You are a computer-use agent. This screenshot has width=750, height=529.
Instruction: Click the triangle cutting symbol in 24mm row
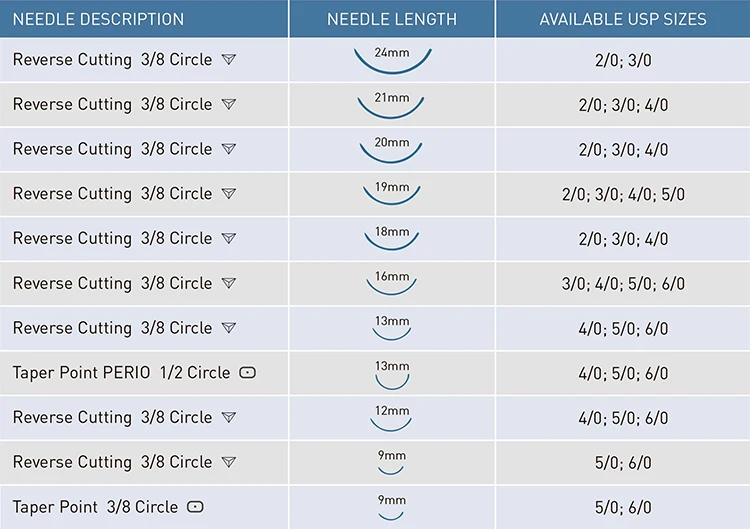pos(229,60)
